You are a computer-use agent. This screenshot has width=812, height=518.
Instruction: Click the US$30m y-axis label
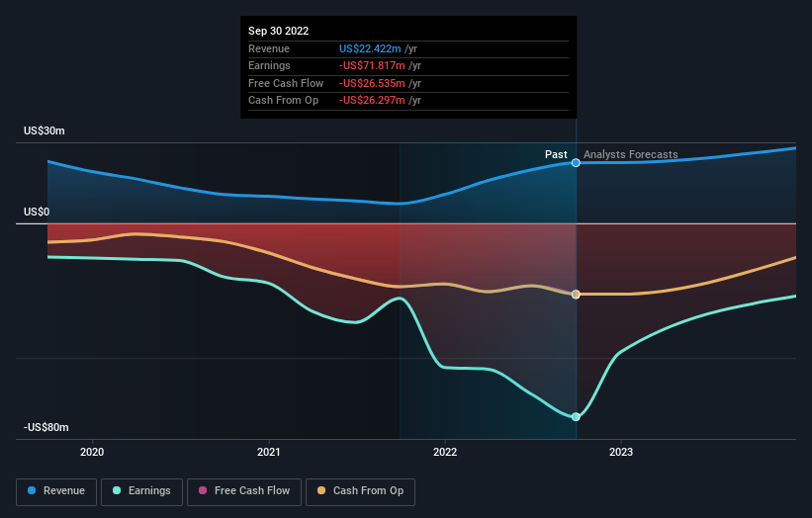tap(45, 130)
